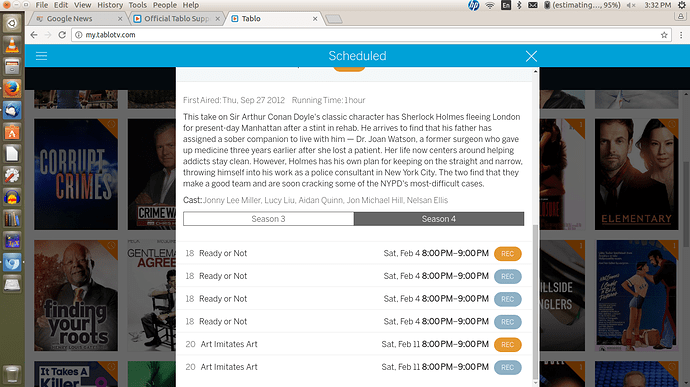Open the Trash in the dock
690x387 pixels.
click(x=12, y=374)
